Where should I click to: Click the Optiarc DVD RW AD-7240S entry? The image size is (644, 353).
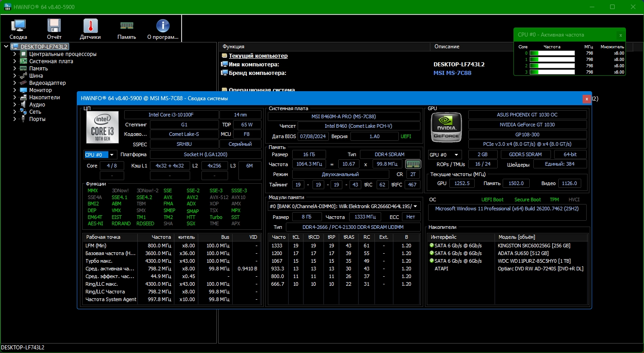pos(540,269)
